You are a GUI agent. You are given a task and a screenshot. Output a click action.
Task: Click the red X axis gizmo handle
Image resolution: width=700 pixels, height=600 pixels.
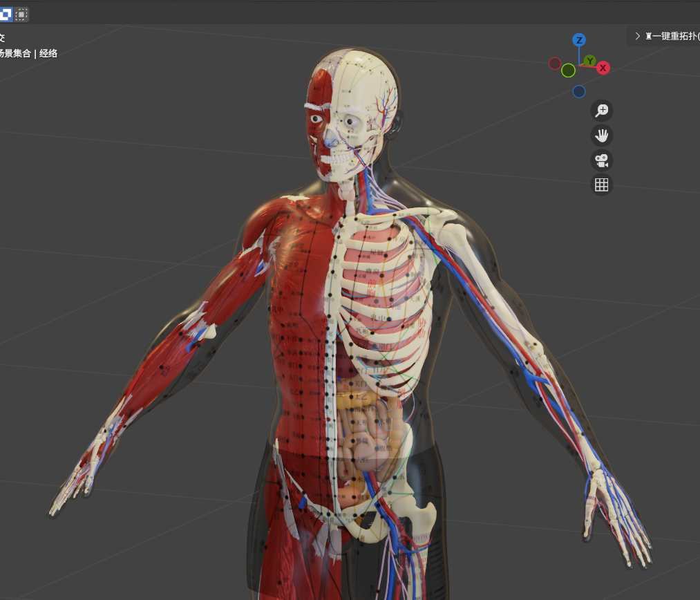pyautogui.click(x=603, y=68)
